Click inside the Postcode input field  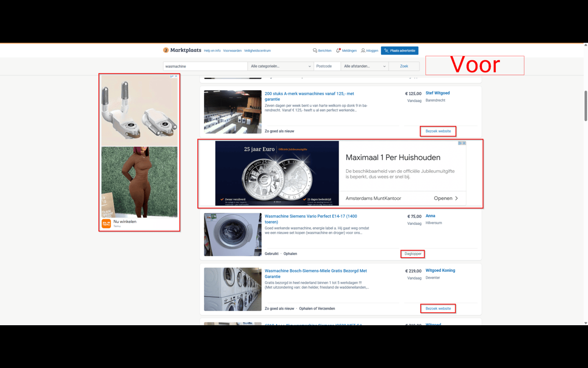327,66
